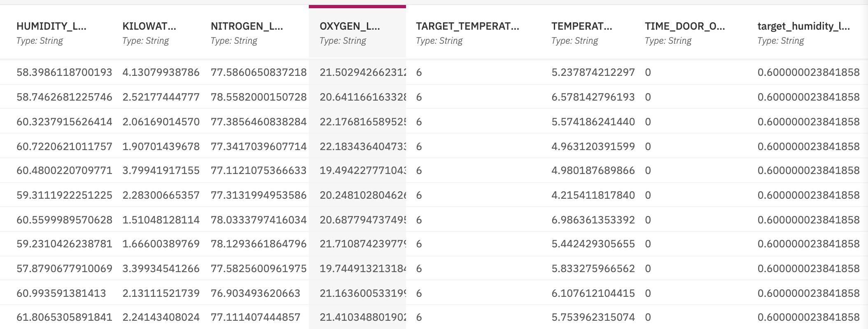
Task: Click temperature cell 5.574186241440
Action: [x=593, y=122]
